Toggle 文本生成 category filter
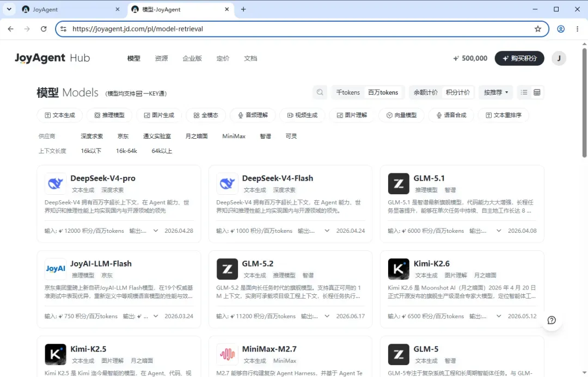The width and height of the screenshot is (588, 377). [60, 115]
